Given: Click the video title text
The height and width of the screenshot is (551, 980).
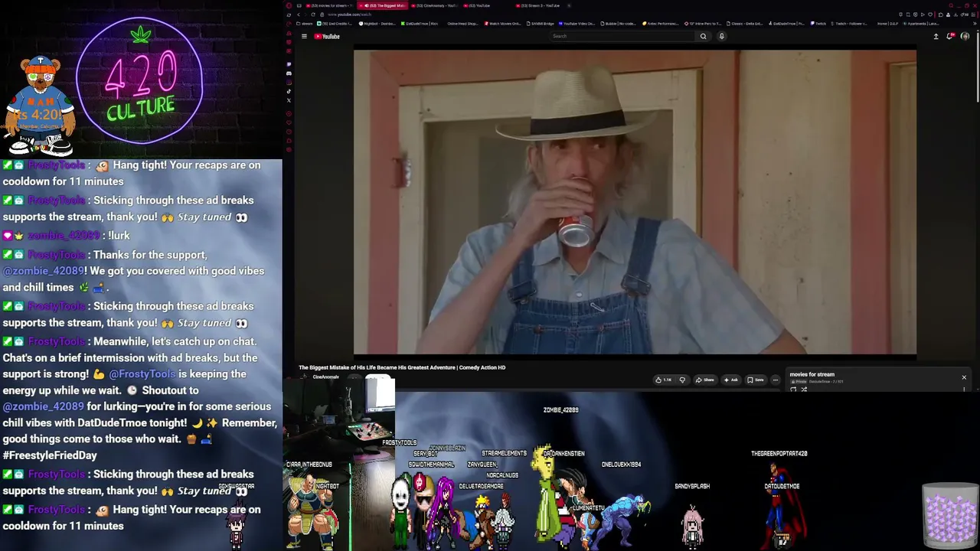Looking at the screenshot, I should click(x=402, y=367).
